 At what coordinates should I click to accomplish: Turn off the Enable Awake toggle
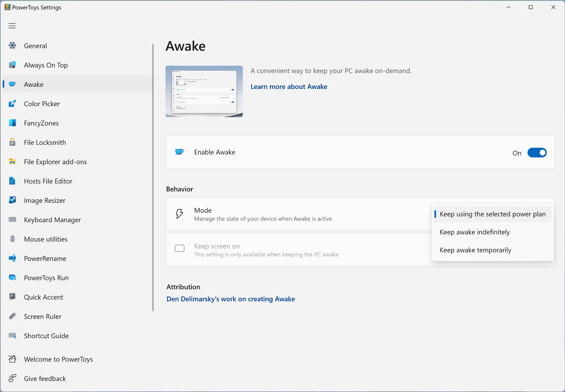coord(537,153)
